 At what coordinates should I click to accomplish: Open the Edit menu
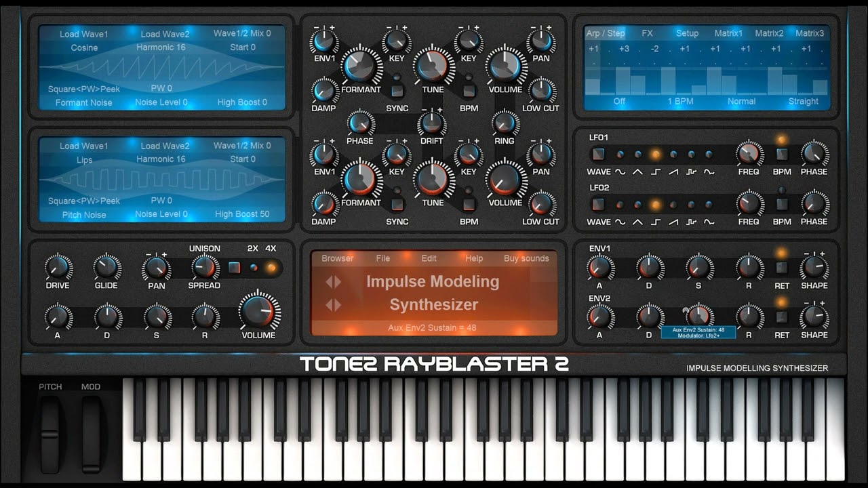pos(429,259)
